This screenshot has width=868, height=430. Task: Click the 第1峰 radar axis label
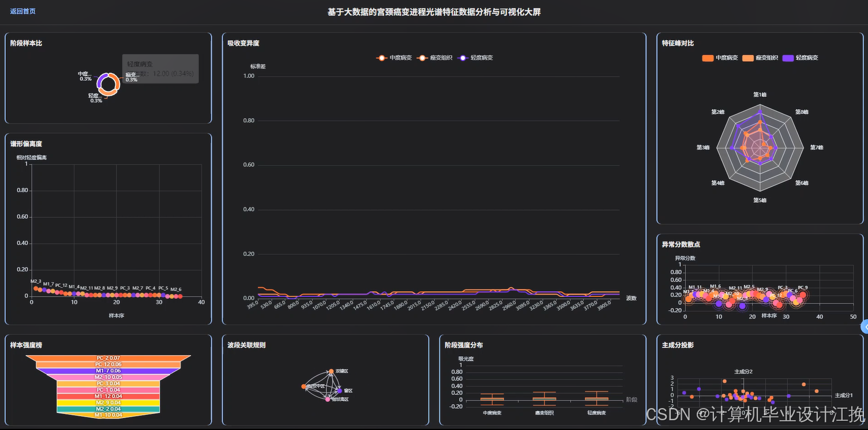[x=760, y=95]
